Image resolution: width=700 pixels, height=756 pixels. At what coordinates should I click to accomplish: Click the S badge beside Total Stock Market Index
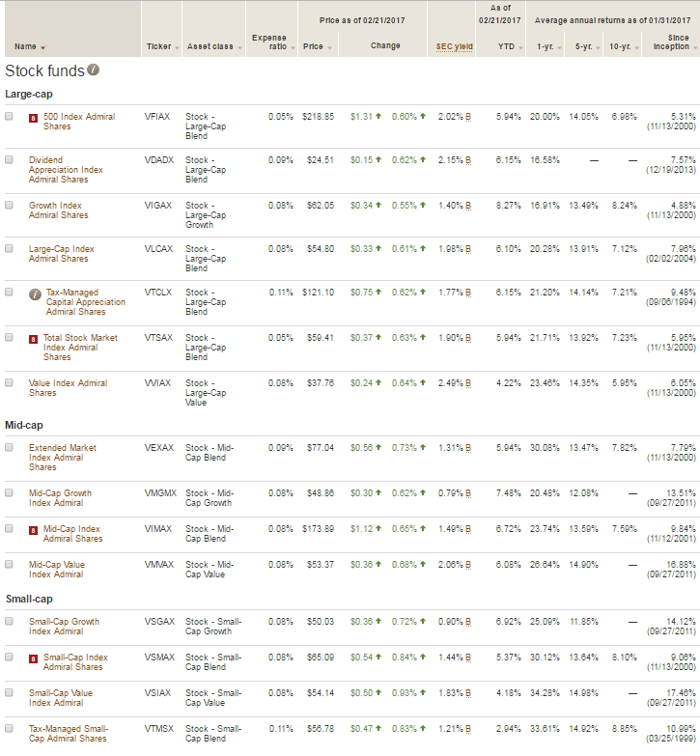point(33,340)
